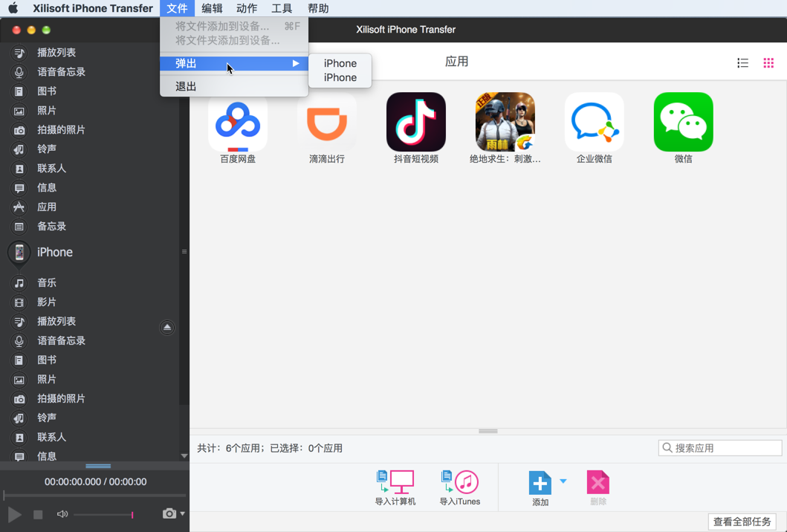The width and height of the screenshot is (787, 532).
Task: Eject the iPhone using the sidebar eject icon
Action: click(167, 328)
